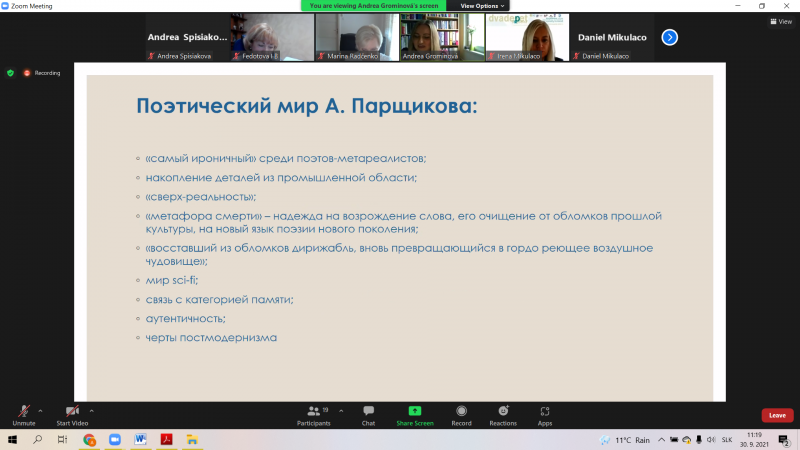Click the Recording indicator
800x450 pixels.
click(x=42, y=73)
